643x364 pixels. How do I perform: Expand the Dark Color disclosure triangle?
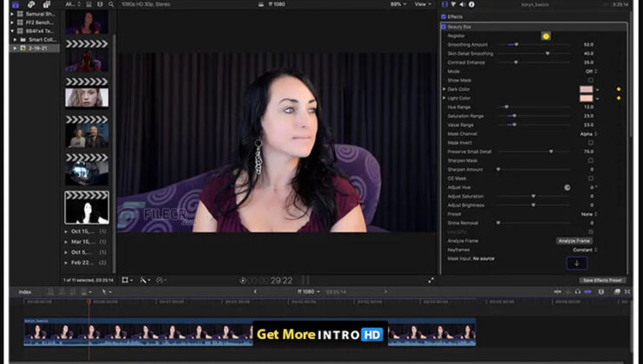click(x=444, y=89)
